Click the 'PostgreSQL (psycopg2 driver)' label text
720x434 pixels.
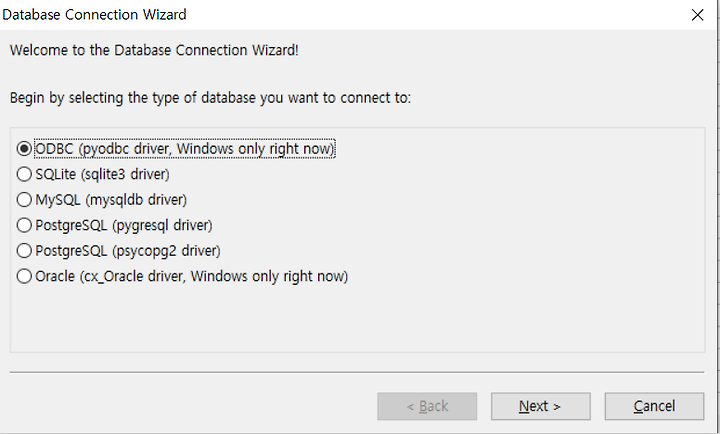tap(128, 251)
